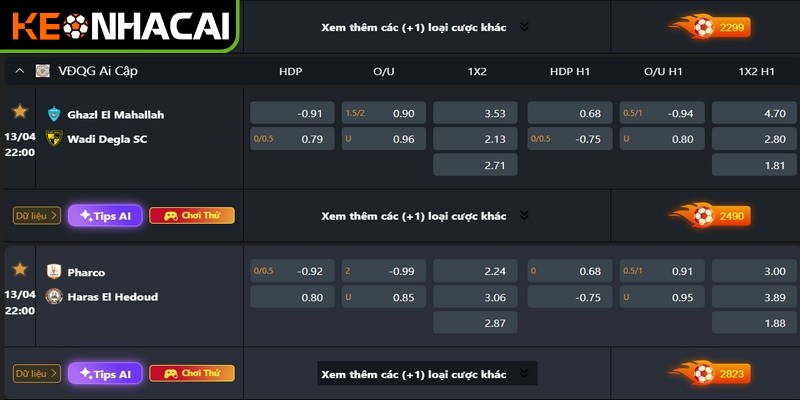The image size is (800, 400).
Task: Open Tips AI for Ghazl El Mahallah match
Action: [105, 215]
